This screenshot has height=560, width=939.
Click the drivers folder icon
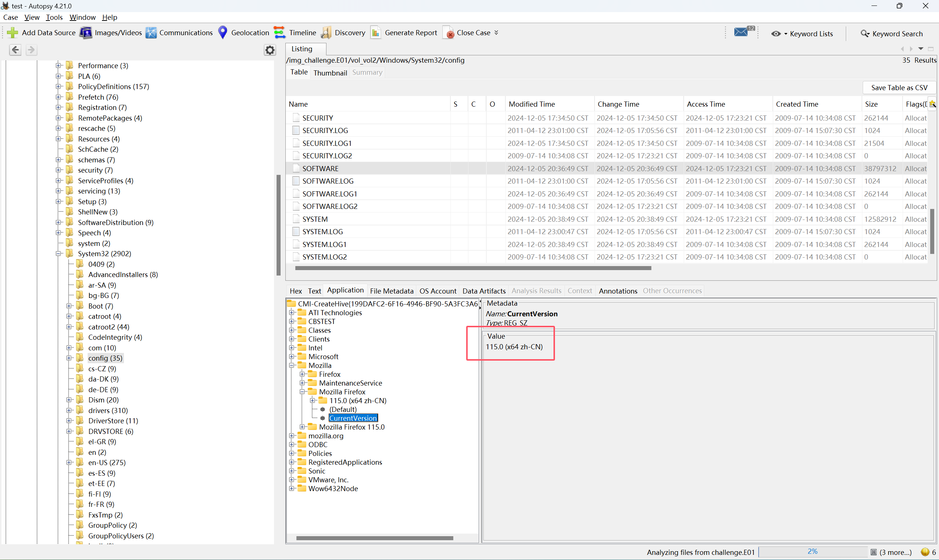[x=80, y=410]
